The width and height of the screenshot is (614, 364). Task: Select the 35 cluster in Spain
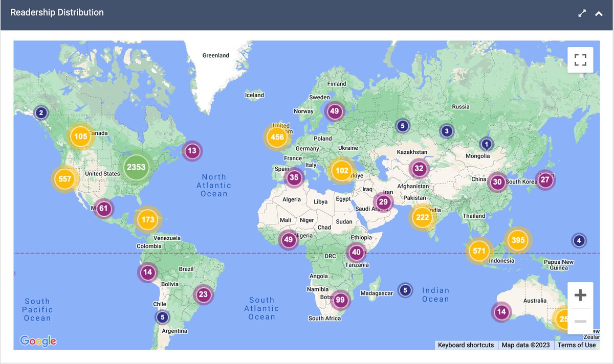pos(294,178)
